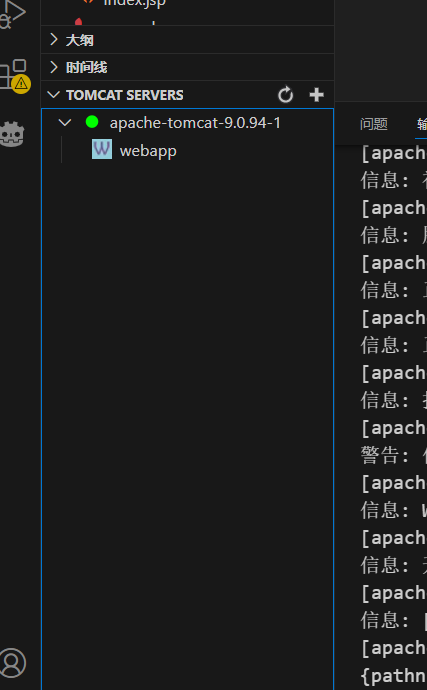Open the Run and Debug view
Image resolution: width=427 pixels, height=690 pixels.
pos(12,14)
